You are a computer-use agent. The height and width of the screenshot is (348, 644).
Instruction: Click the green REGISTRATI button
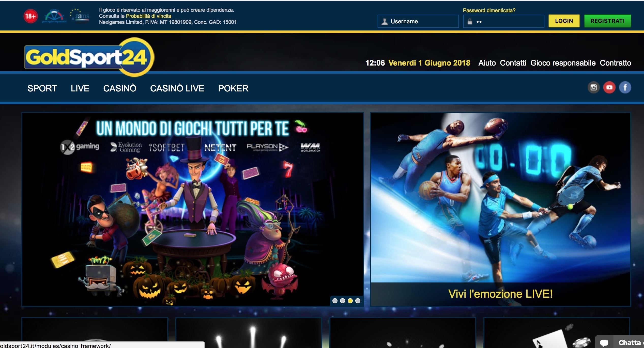pos(607,21)
